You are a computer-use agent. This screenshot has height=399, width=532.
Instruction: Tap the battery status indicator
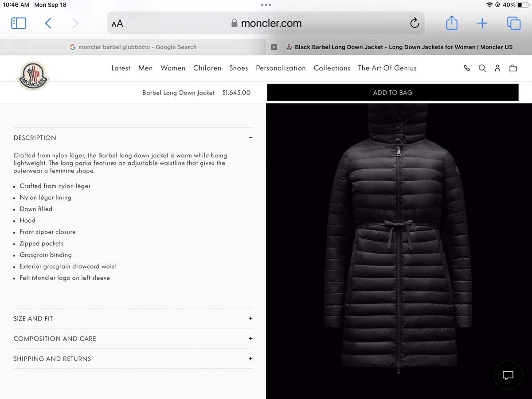(523, 5)
